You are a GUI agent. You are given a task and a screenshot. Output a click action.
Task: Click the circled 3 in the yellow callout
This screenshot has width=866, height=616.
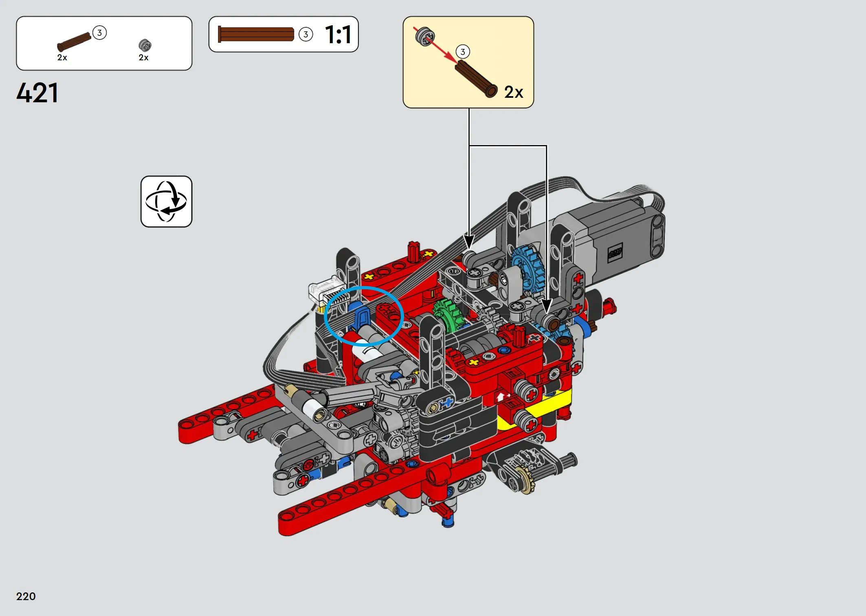tap(463, 52)
